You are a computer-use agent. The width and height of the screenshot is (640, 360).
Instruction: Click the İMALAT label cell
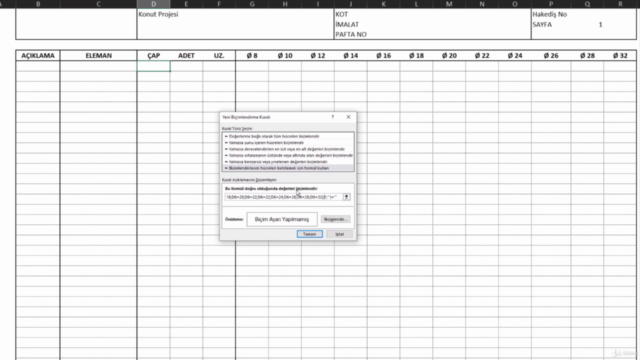tap(347, 24)
